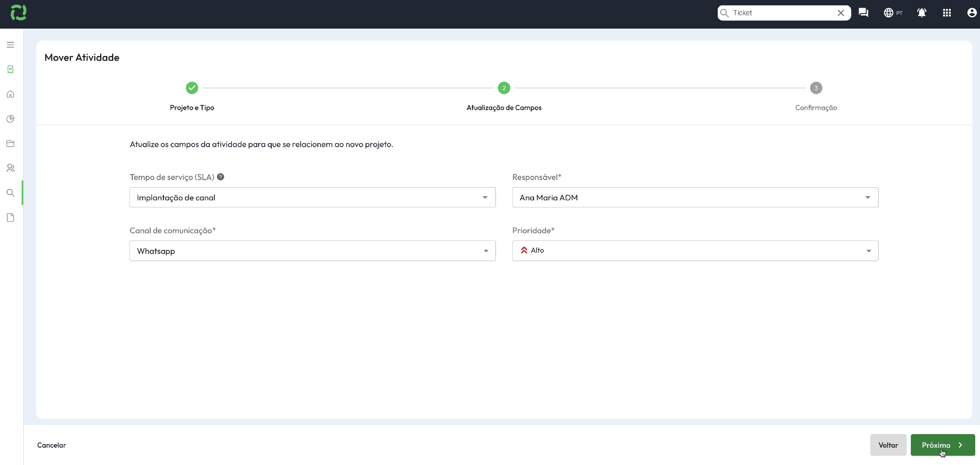
Task: Open the users sidebar icon
Action: [10, 168]
